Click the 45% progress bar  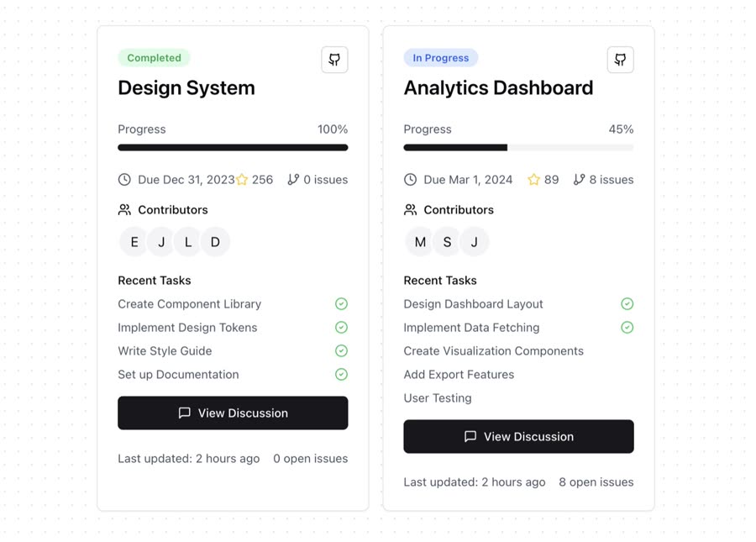519,148
